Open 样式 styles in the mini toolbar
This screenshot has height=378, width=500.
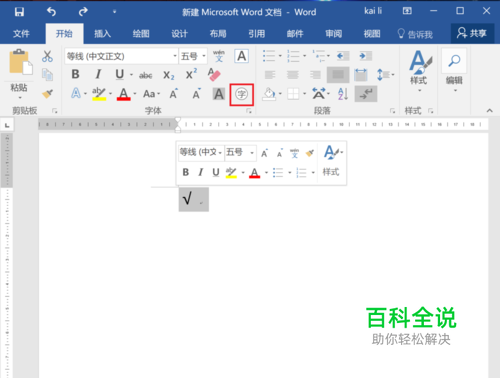331,162
